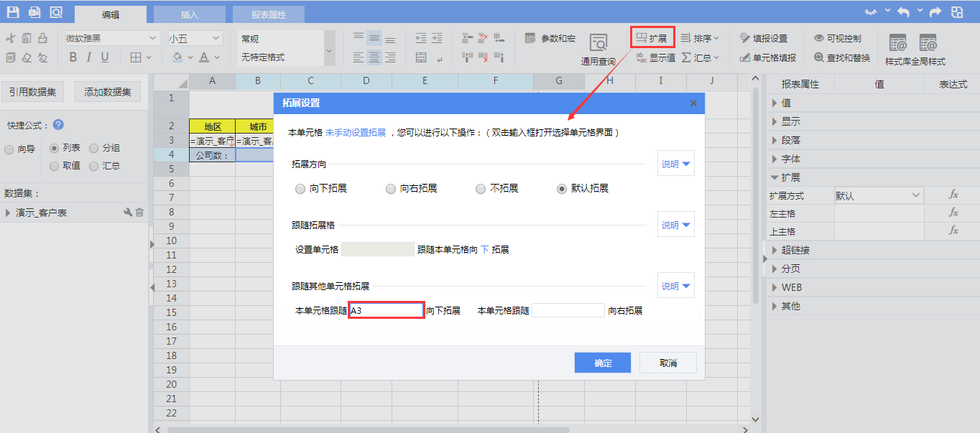Open 通用查询 general query tool

[x=598, y=49]
